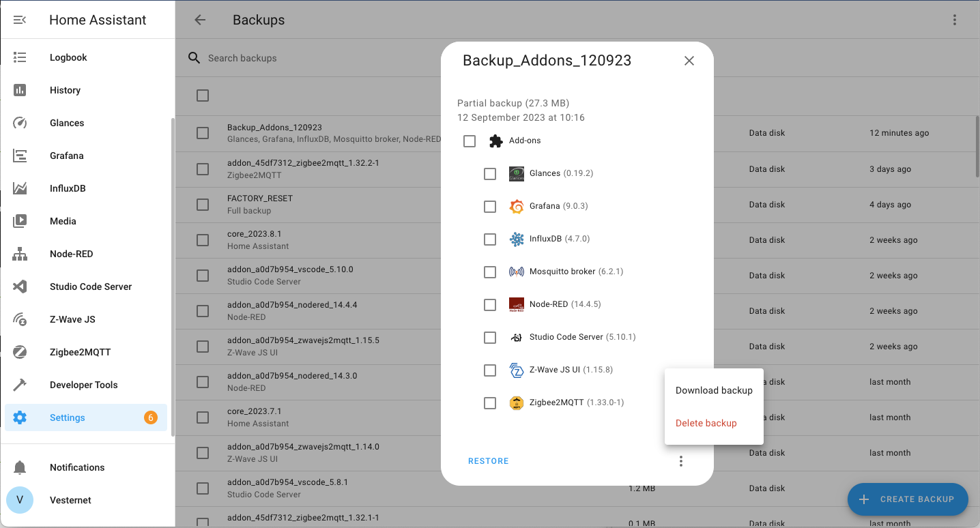This screenshot has width=980, height=528.
Task: Open Settings in the sidebar
Action: [86, 417]
